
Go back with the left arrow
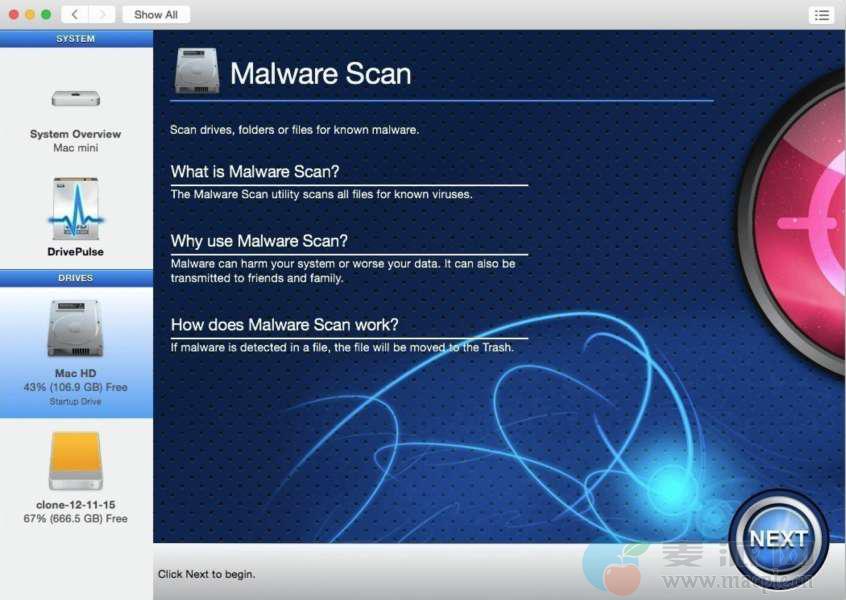coord(75,15)
